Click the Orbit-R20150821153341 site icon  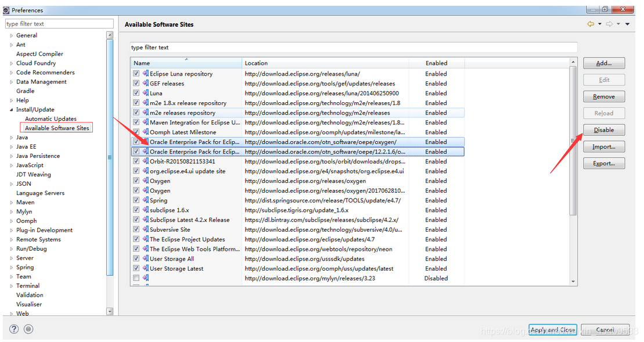coord(145,161)
